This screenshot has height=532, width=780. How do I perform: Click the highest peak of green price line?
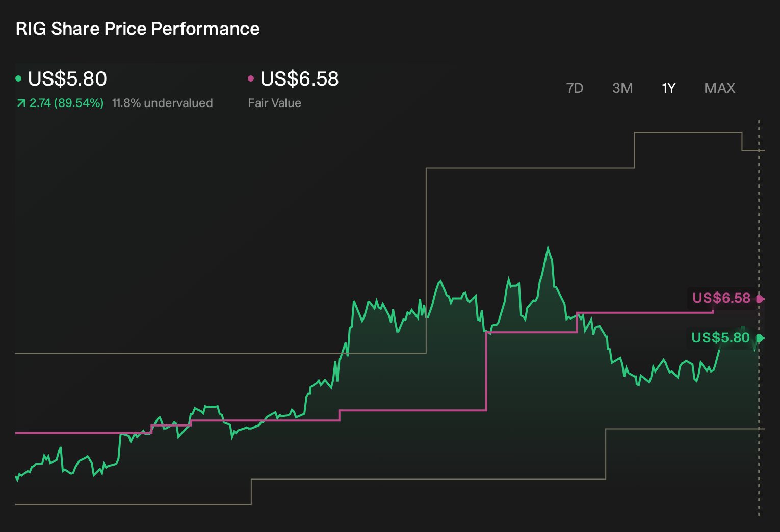pyautogui.click(x=548, y=248)
